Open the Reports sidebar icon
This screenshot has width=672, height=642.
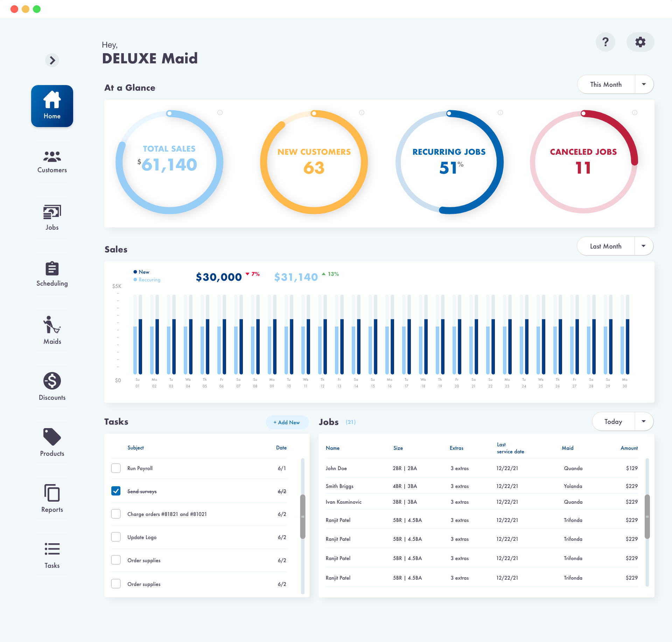[52, 493]
